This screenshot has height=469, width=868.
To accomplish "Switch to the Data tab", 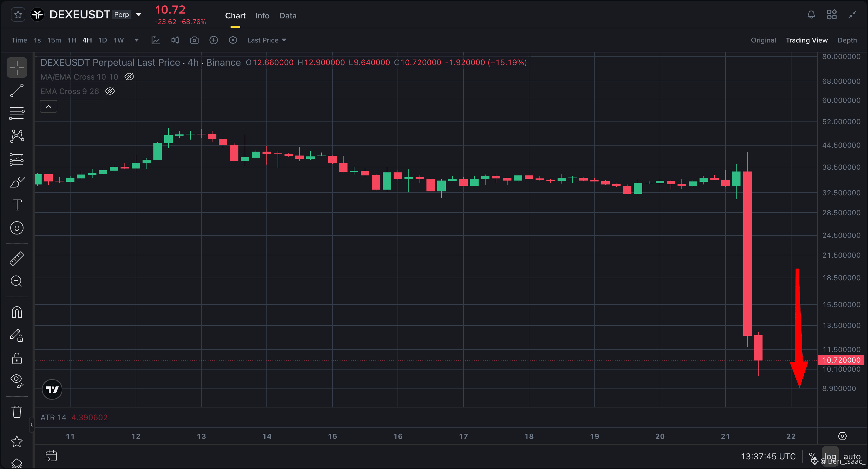I will [x=288, y=15].
